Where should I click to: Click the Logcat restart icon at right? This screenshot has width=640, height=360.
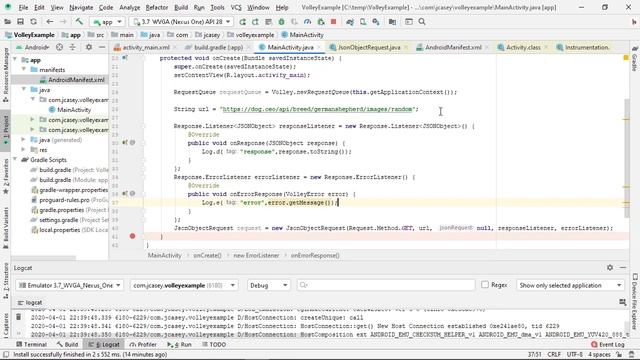622,302
